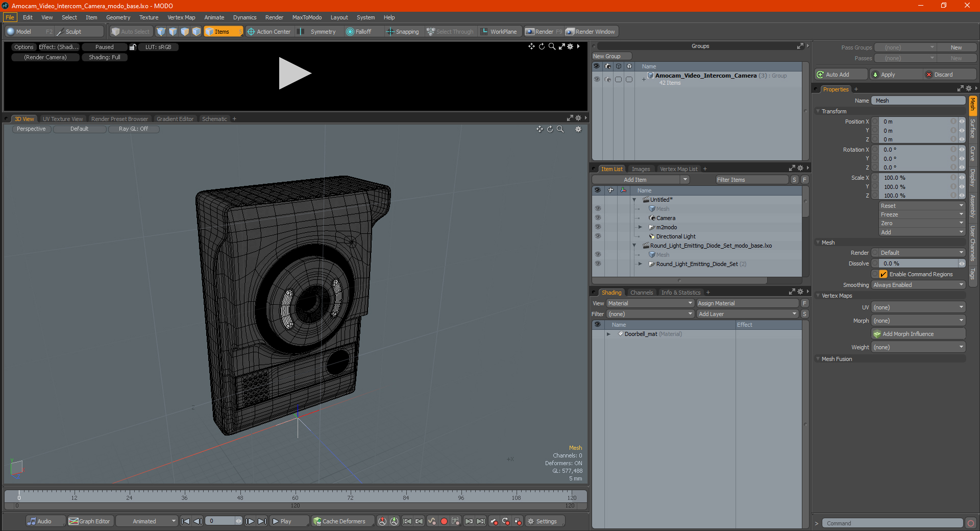Open Smoothing Always Enabled dropdown
Screen dimensions: 980x531
[918, 285]
